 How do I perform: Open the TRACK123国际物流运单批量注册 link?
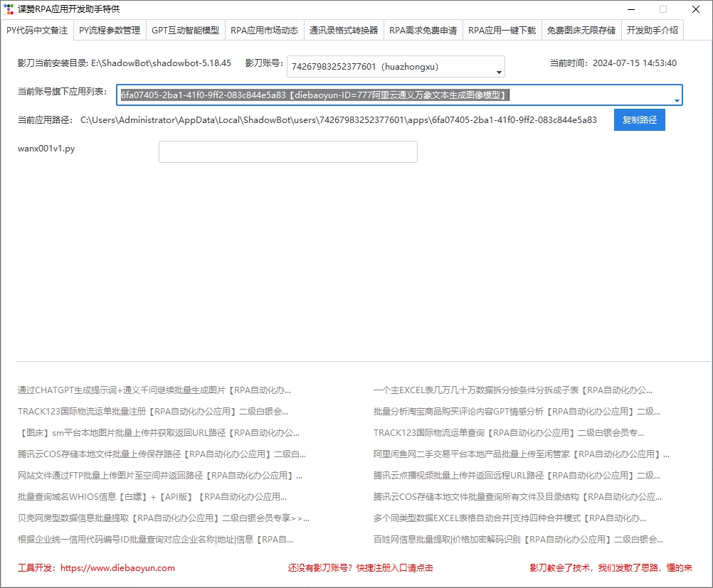[x=153, y=412]
